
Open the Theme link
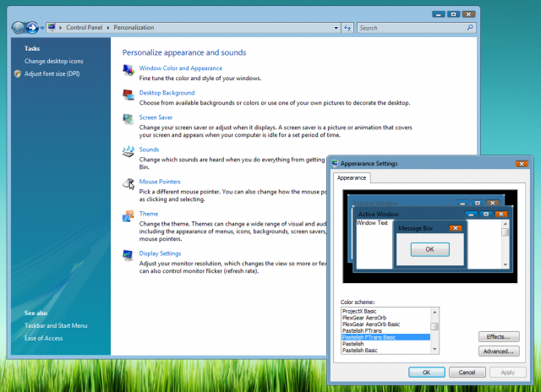point(149,214)
